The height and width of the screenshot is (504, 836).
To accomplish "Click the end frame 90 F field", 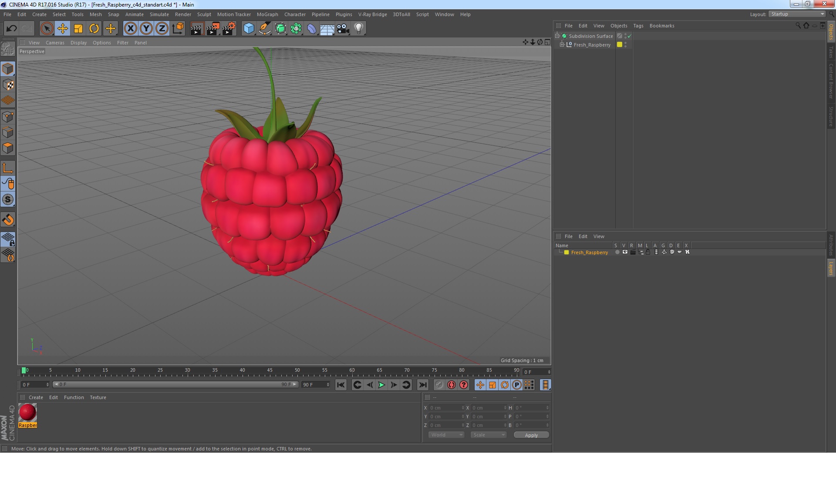I will [316, 385].
